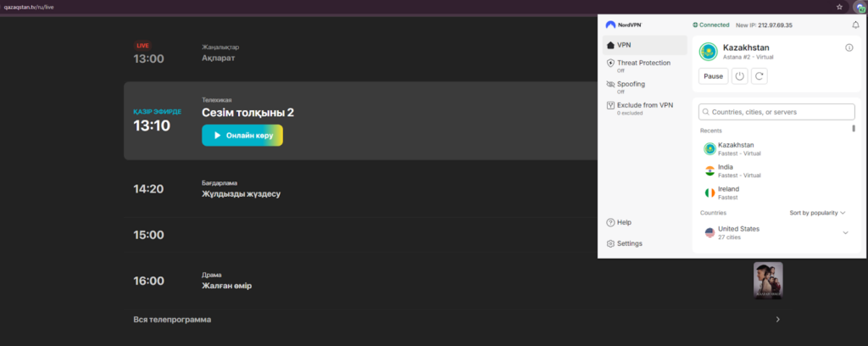Click the Kazakhstan flag in connection card
Viewport: 868px width, 346px height.
coord(709,52)
